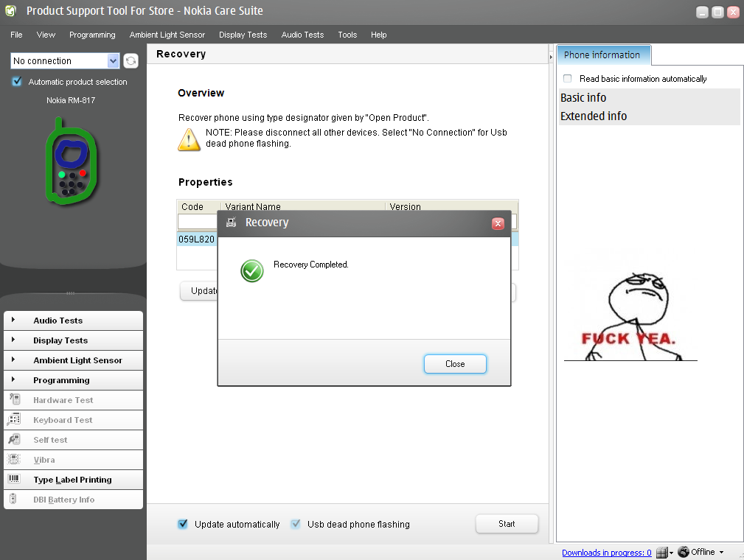Screen dimensions: 744x560
Task: Click the Type Label Printing barcode icon
Action: [x=14, y=479]
